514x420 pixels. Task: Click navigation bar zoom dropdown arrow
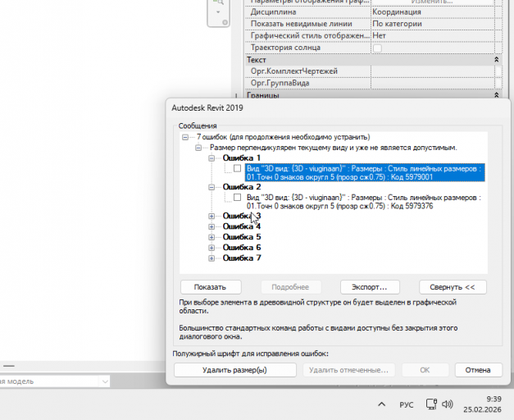tap(218, 12)
